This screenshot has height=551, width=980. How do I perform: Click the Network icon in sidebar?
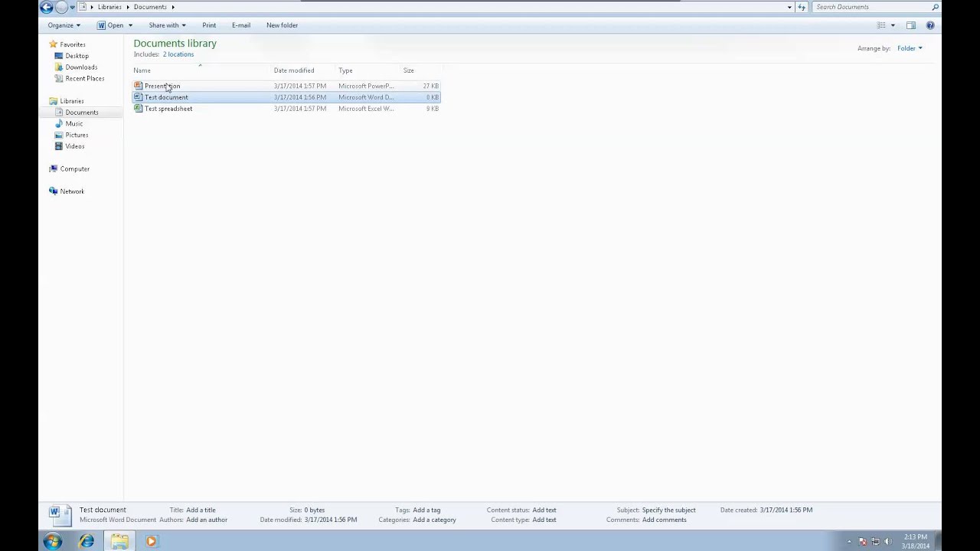point(53,191)
